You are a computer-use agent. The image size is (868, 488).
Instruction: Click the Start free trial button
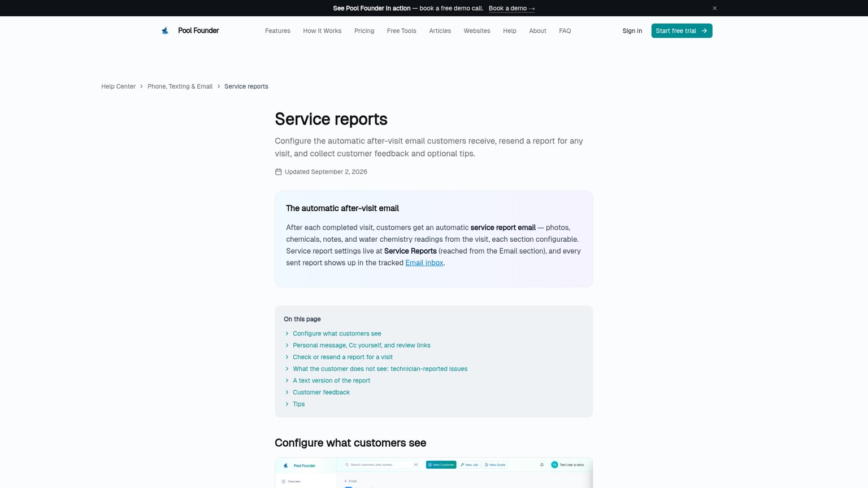682,30
